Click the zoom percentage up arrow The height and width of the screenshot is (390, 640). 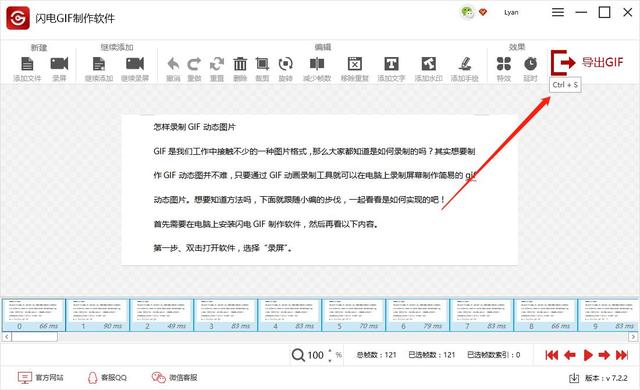[330, 351]
